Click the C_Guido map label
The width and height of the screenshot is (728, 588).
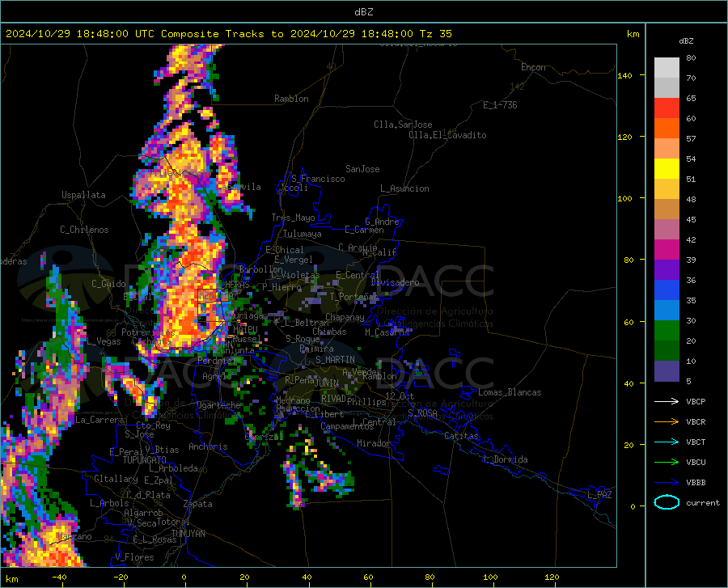pos(108,284)
